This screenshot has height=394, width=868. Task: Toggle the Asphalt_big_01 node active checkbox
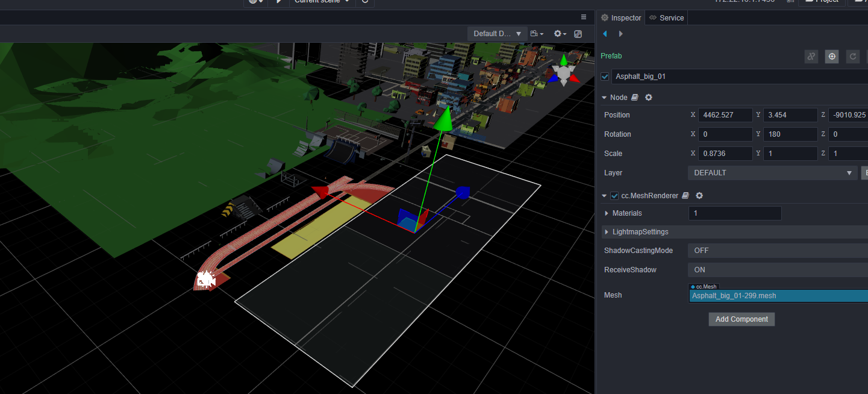pyautogui.click(x=605, y=77)
